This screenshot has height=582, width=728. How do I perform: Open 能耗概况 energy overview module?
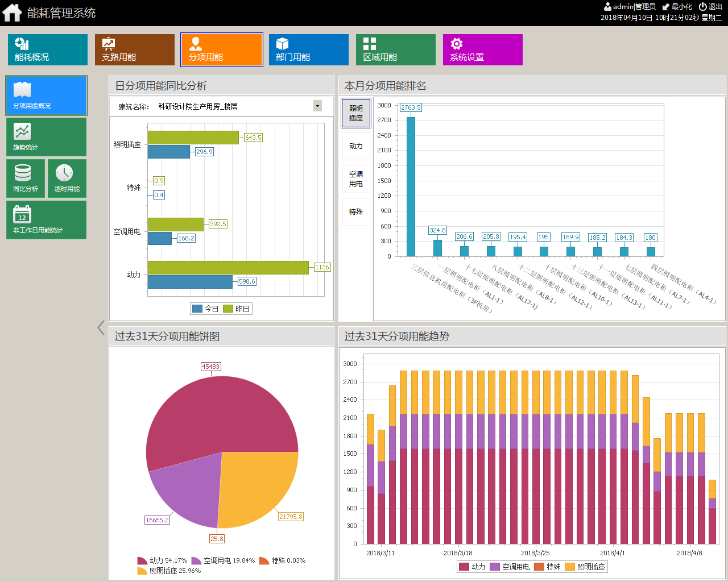click(48, 49)
